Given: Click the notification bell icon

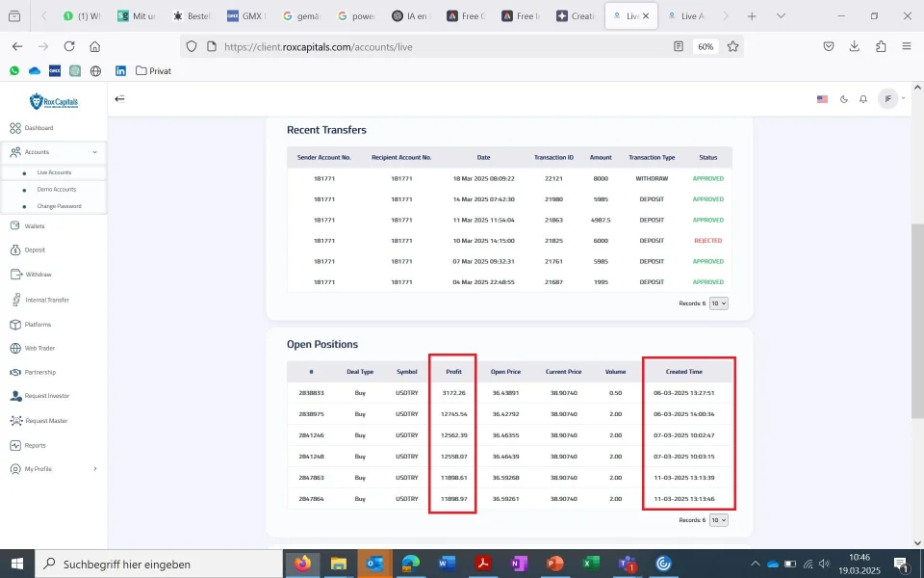Looking at the screenshot, I should click(x=863, y=99).
